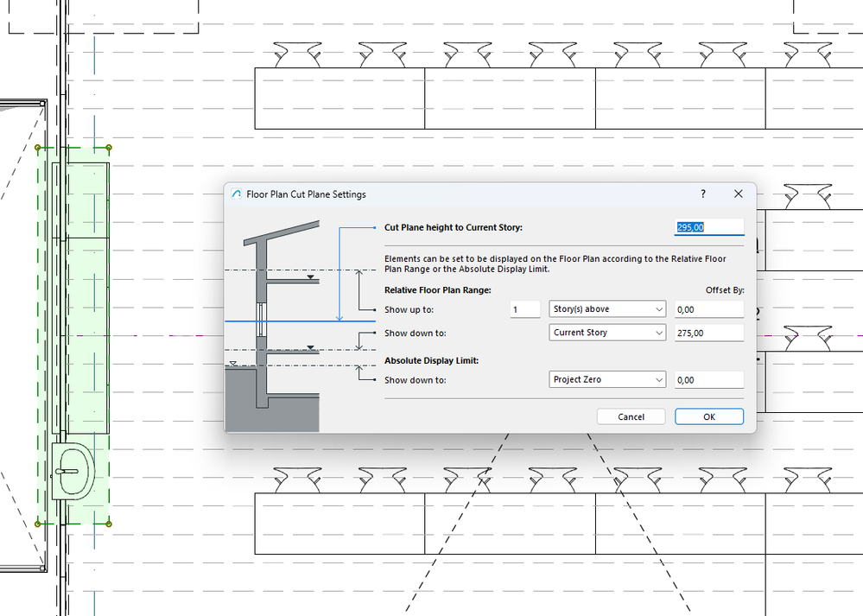Edit the Show up to offset field
Screen dimensions: 863x616
click(x=709, y=309)
